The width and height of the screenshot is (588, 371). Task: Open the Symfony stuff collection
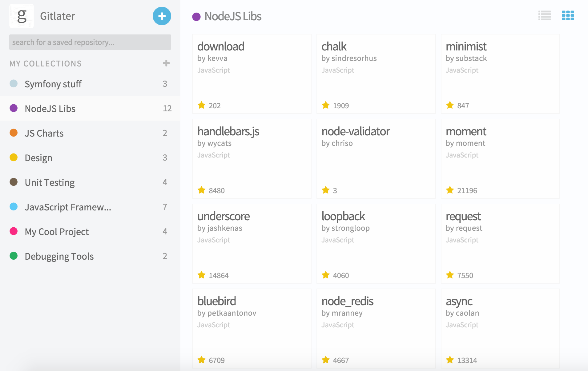pos(90,84)
